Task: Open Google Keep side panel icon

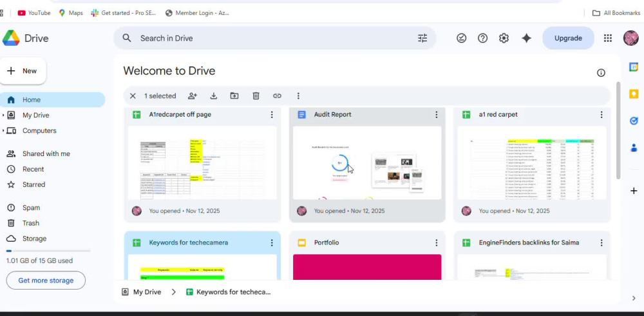Action: coord(634,94)
